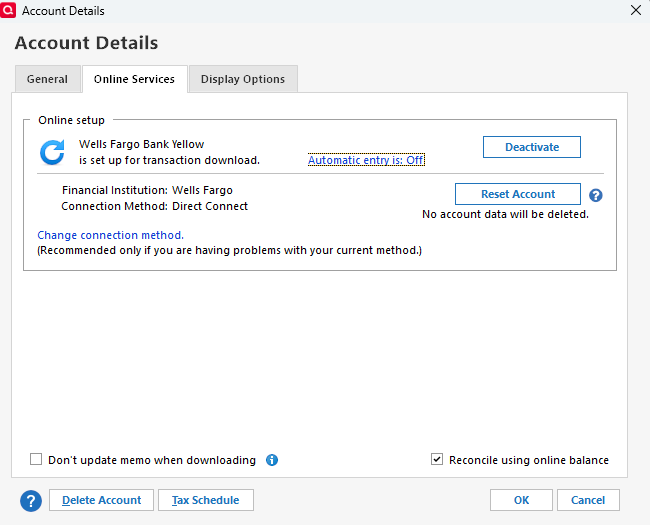Image resolution: width=650 pixels, height=525 pixels.
Task: Uncheck Reconcile using online balance
Action: coord(437,459)
